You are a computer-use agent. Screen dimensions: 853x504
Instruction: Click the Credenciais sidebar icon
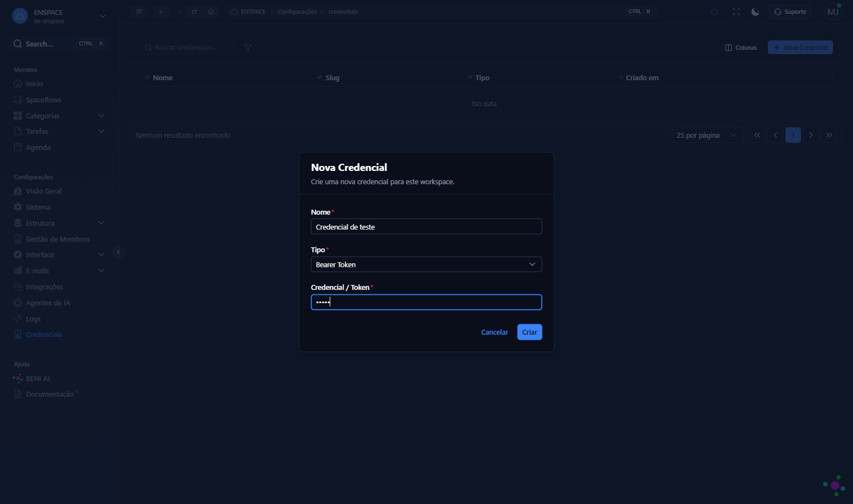tap(18, 334)
